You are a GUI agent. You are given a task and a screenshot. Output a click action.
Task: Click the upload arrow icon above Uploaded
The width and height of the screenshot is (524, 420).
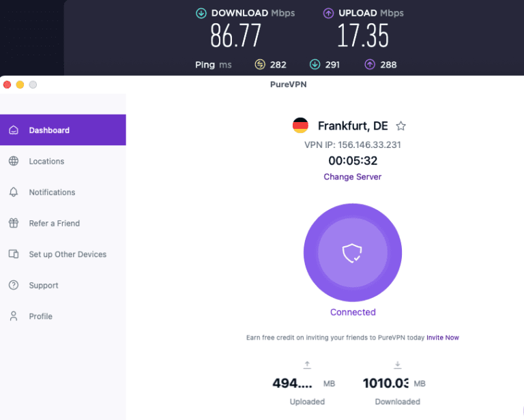click(x=307, y=365)
